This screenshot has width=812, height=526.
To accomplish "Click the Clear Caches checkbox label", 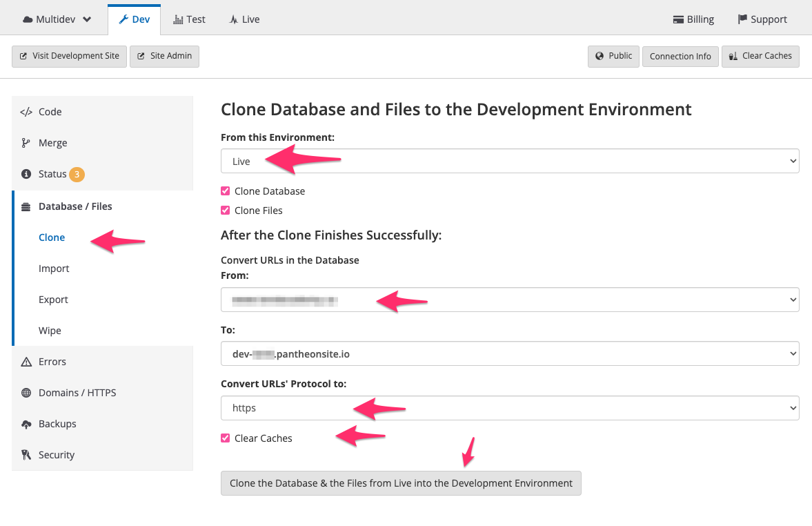I will pos(263,438).
